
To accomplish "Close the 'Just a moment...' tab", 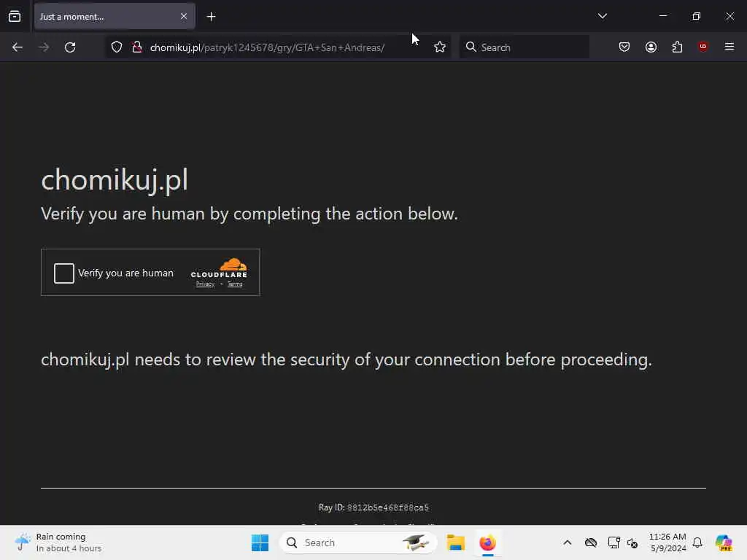I will [x=184, y=16].
